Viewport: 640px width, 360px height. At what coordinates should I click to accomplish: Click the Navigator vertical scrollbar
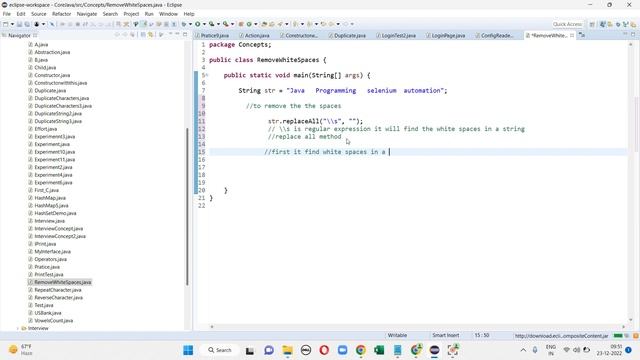(x=187, y=206)
